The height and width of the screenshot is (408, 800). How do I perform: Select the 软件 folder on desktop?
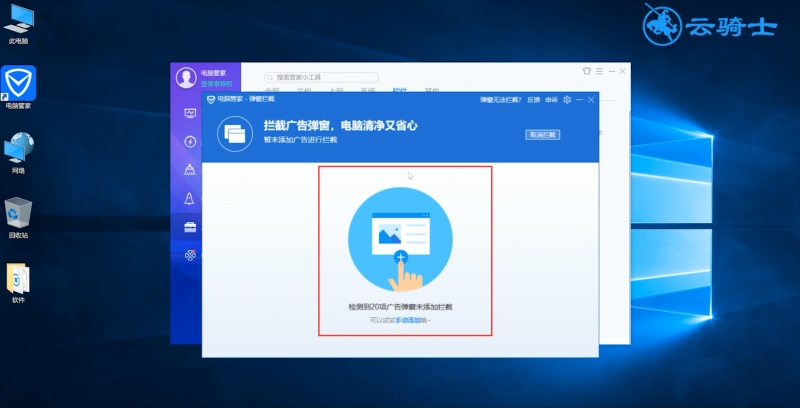pyautogui.click(x=18, y=283)
